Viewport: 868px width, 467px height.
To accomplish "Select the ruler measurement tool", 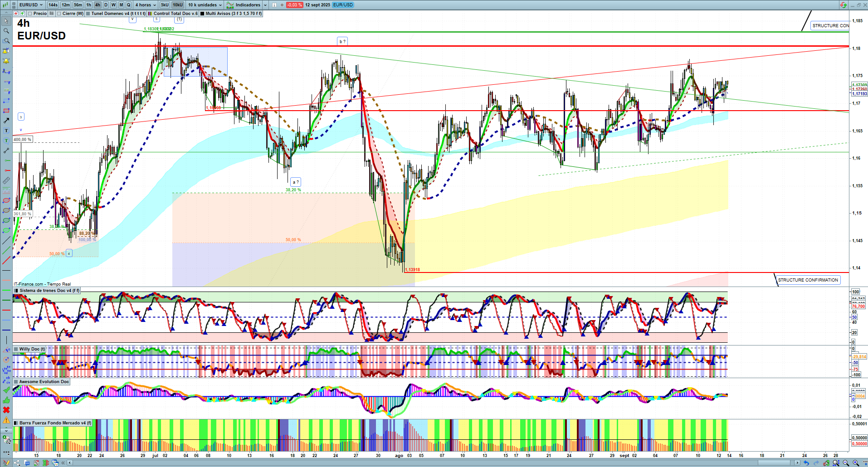I will pos(6,180).
